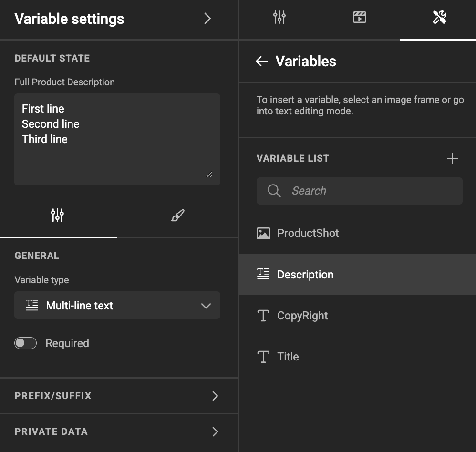The image size is (476, 452).
Task: Click the text icon beside Title
Action: pyautogui.click(x=263, y=357)
